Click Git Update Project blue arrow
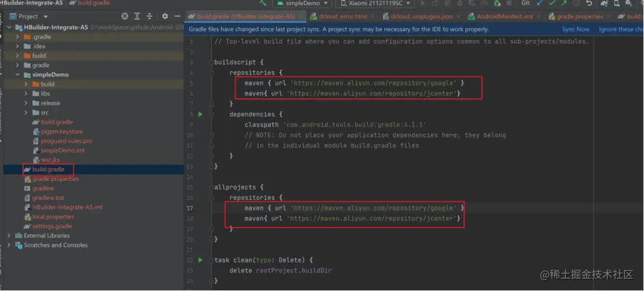 pyautogui.click(x=539, y=3)
